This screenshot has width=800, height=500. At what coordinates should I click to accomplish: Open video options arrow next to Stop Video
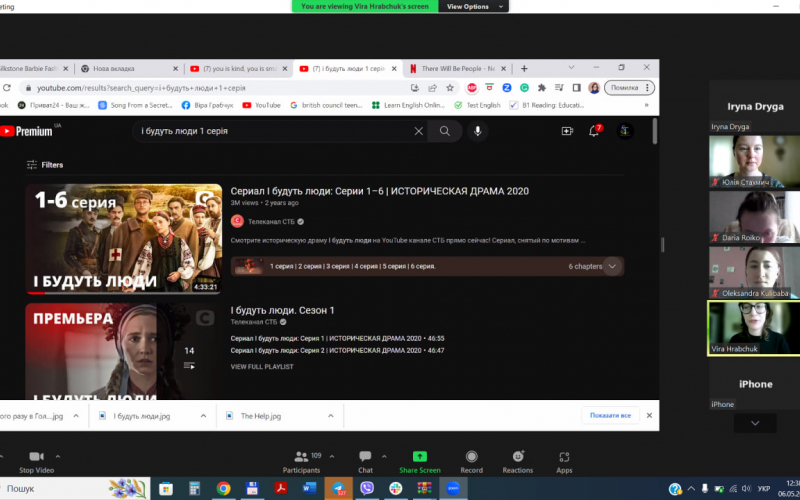pyautogui.click(x=58, y=457)
